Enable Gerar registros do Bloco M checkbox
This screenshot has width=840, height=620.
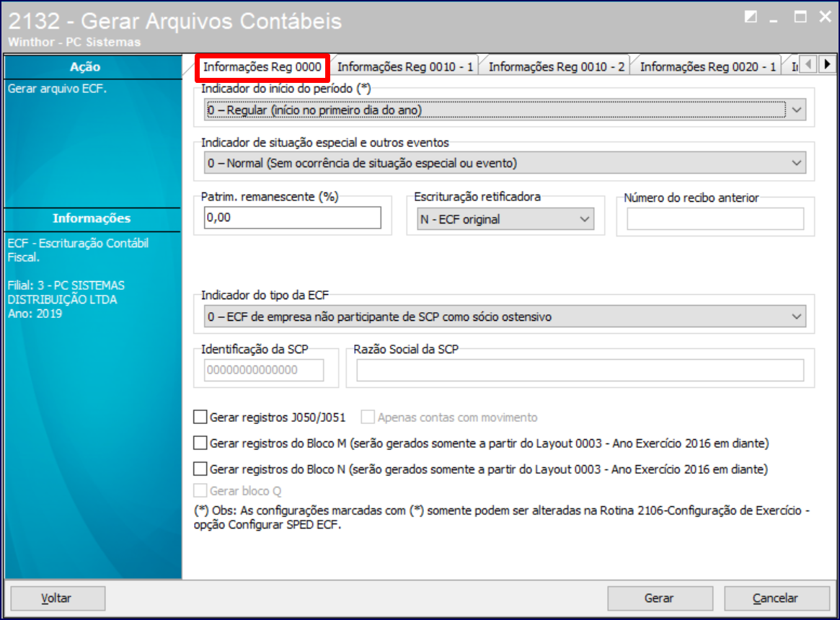(x=200, y=443)
